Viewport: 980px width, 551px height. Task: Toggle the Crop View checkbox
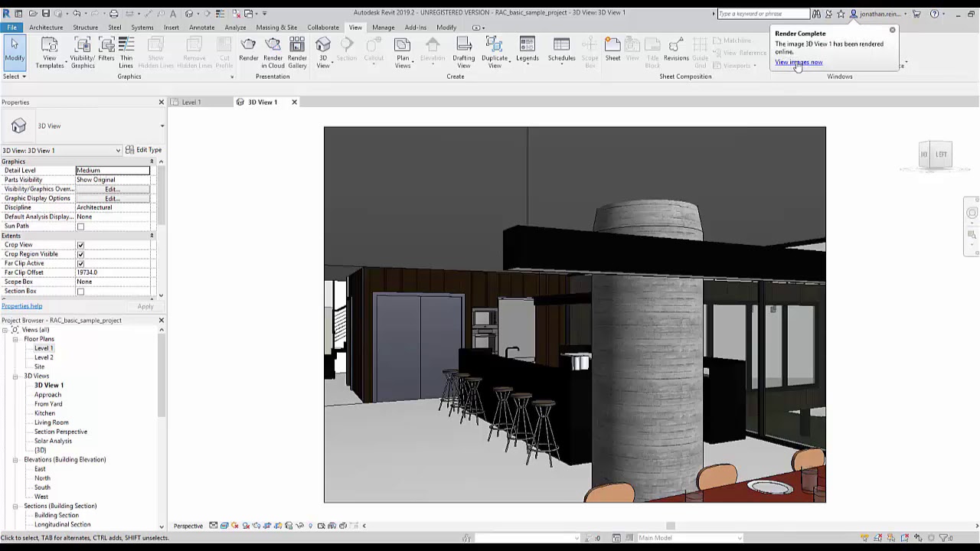point(80,245)
